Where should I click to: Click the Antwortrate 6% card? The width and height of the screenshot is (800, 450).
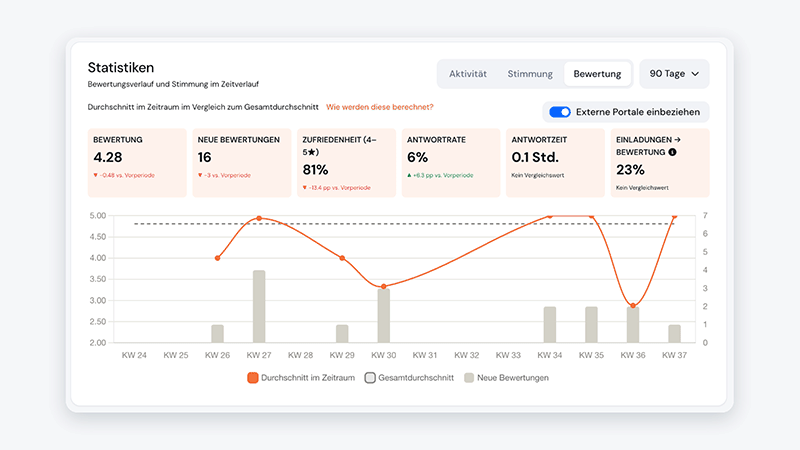(451, 163)
